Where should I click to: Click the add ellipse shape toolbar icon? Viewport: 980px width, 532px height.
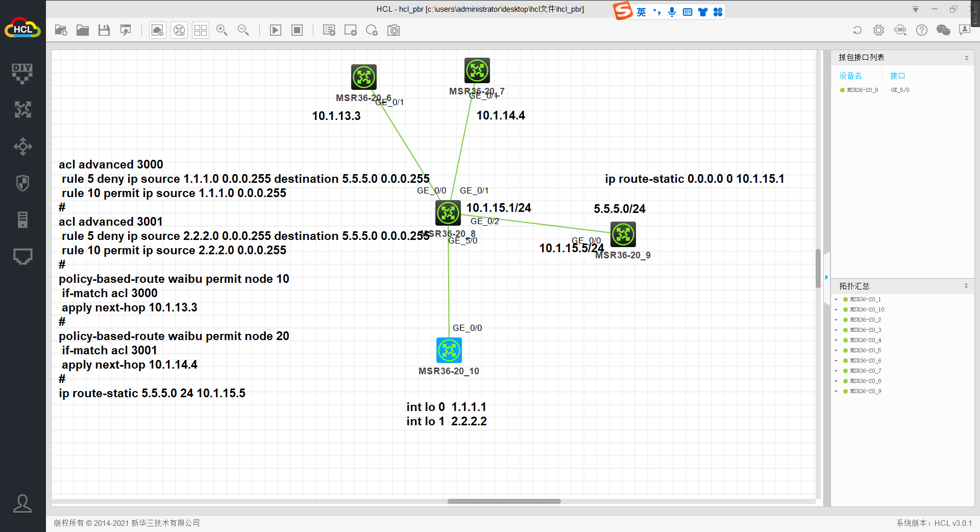[372, 31]
